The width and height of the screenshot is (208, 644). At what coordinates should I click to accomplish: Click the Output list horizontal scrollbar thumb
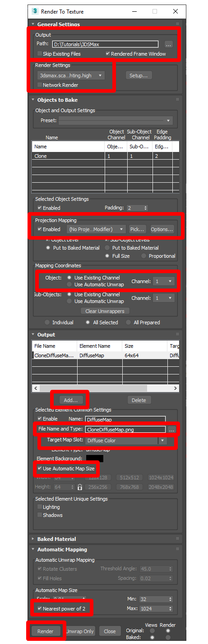click(x=93, y=388)
